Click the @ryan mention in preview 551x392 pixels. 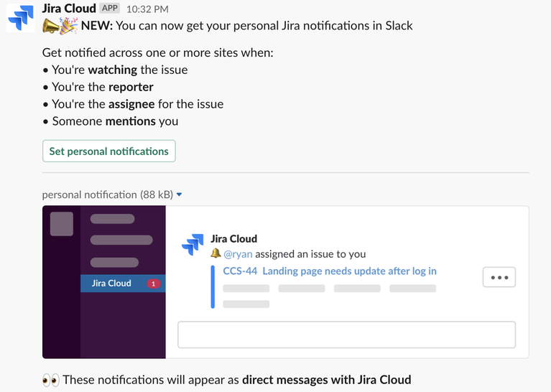tap(238, 254)
